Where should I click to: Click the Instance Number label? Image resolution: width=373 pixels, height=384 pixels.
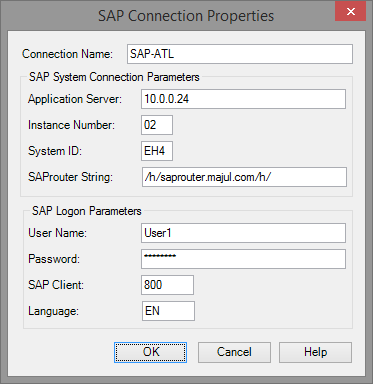point(71,125)
